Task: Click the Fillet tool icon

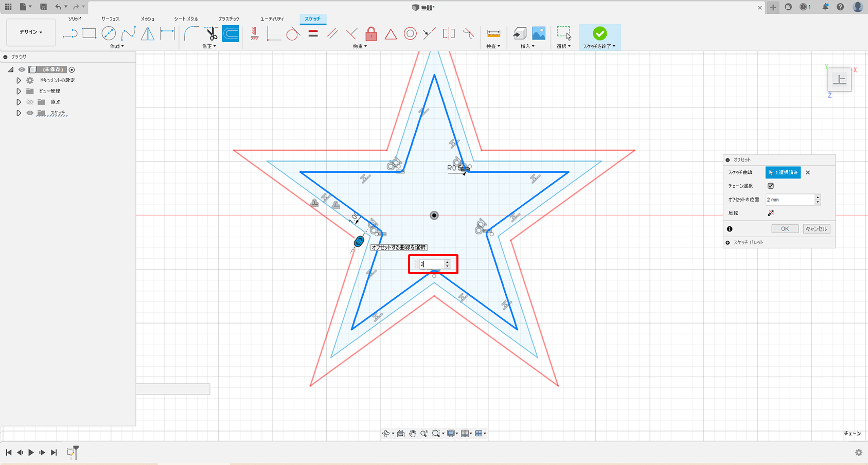Action: click(x=191, y=34)
